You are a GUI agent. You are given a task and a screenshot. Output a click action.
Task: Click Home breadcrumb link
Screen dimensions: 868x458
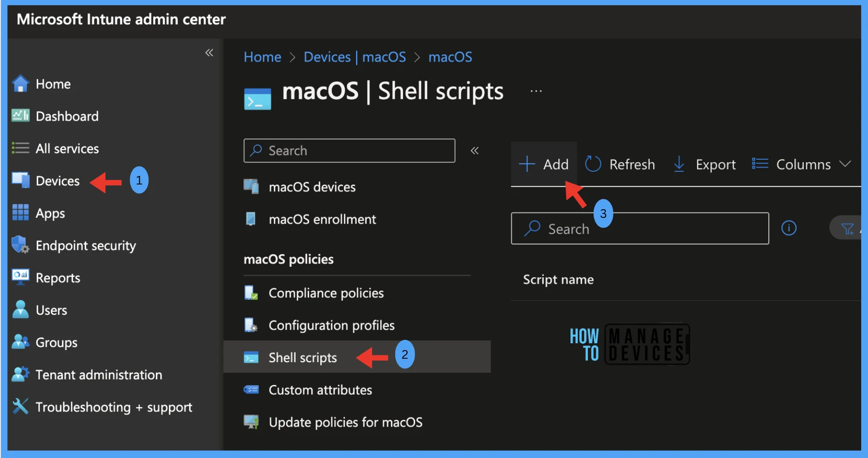pos(262,57)
